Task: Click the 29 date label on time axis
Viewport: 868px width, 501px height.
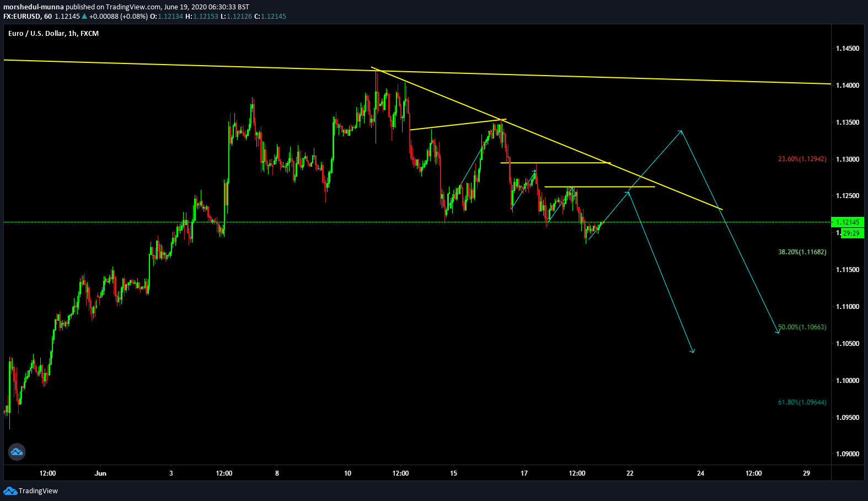Action: [806, 473]
